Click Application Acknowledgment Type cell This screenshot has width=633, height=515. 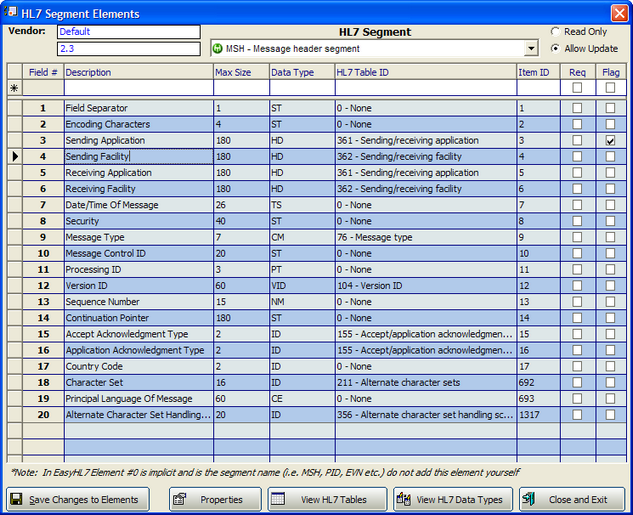(x=139, y=350)
